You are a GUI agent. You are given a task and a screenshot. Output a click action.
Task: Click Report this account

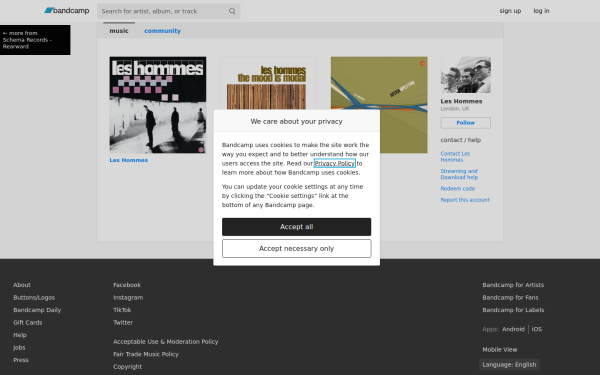(x=465, y=200)
